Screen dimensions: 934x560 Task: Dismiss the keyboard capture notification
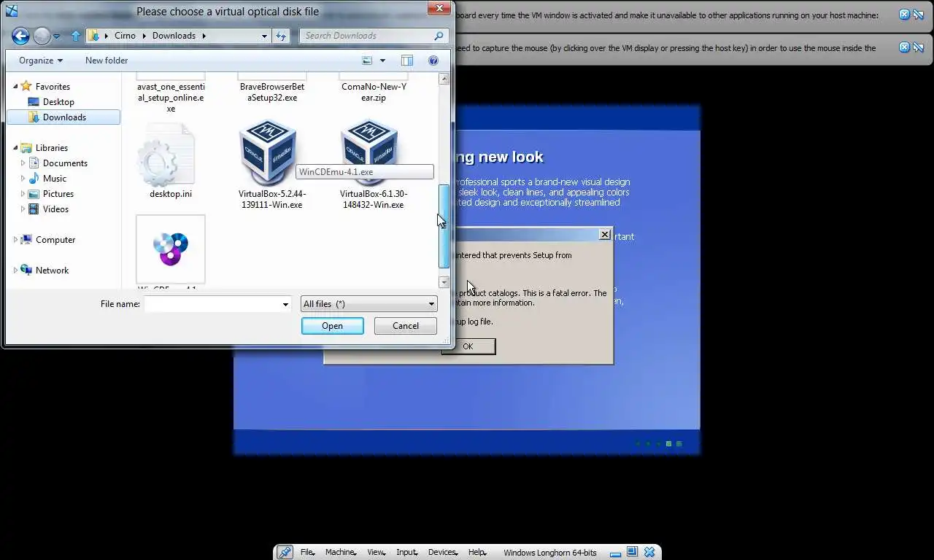click(x=905, y=15)
